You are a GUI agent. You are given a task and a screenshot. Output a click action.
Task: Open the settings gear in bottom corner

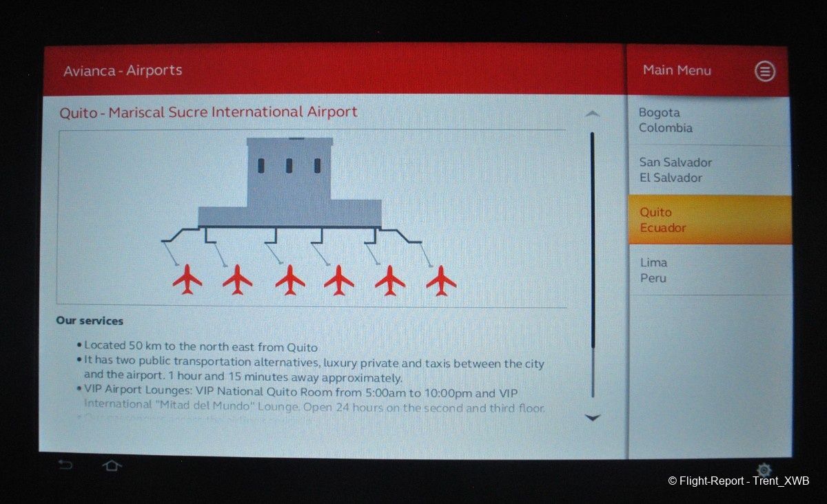[764, 470]
